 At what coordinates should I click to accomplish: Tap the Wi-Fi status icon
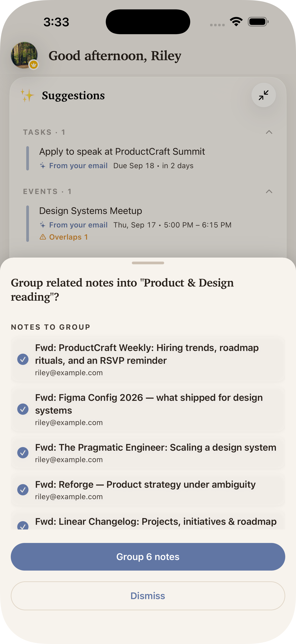[x=236, y=22]
